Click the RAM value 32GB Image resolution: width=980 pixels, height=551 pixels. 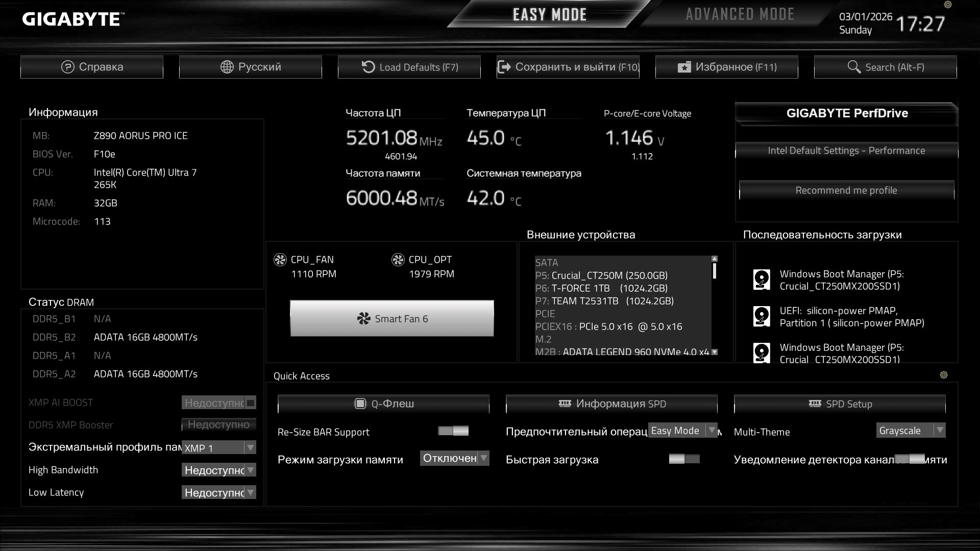[x=106, y=203]
